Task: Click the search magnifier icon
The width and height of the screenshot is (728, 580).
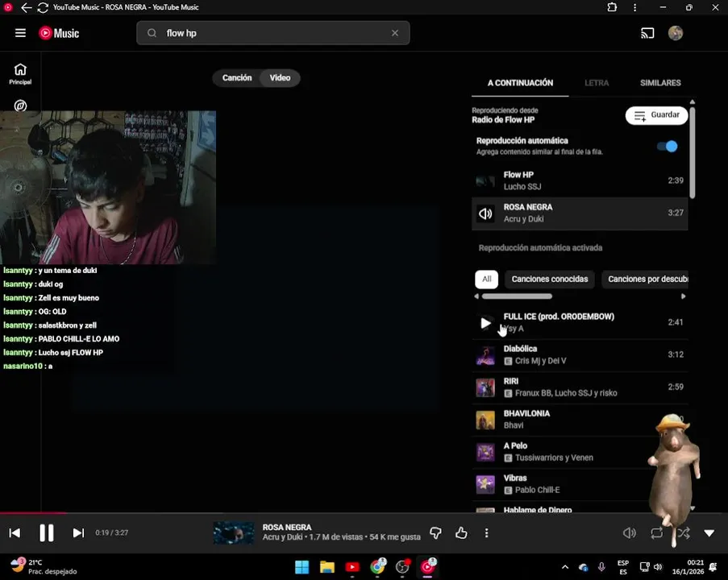Action: click(152, 33)
